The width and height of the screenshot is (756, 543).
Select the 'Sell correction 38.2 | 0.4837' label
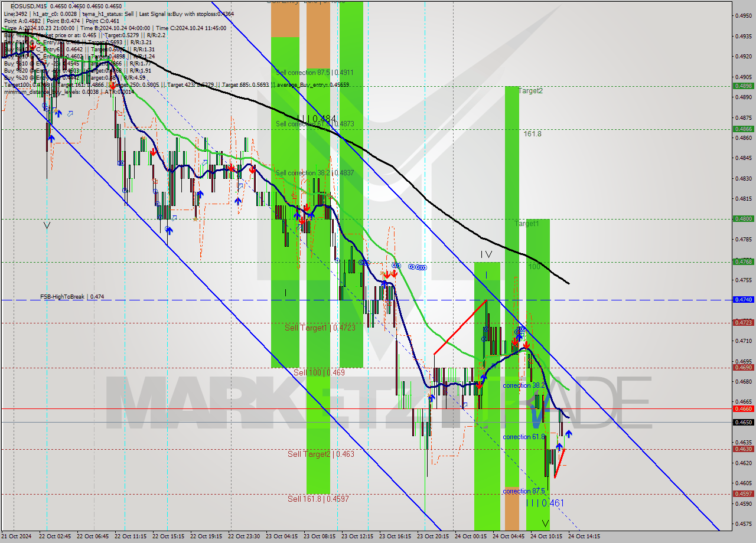click(x=315, y=173)
